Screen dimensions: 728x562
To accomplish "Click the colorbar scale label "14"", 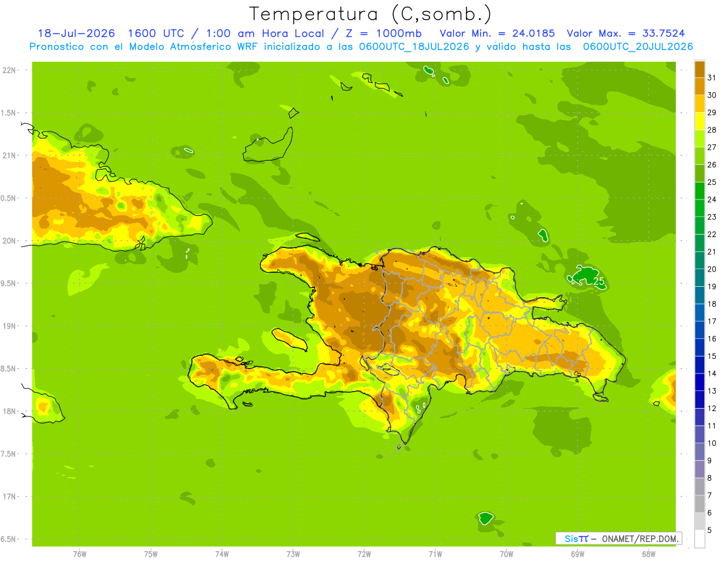I will [712, 373].
